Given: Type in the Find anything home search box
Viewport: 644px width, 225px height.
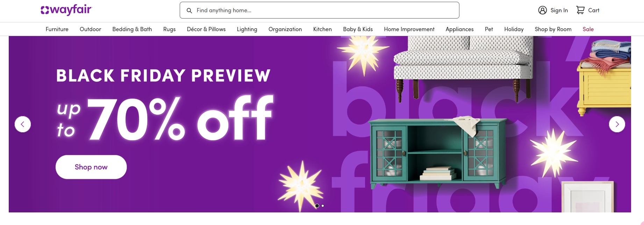Looking at the screenshot, I should click(x=322, y=10).
